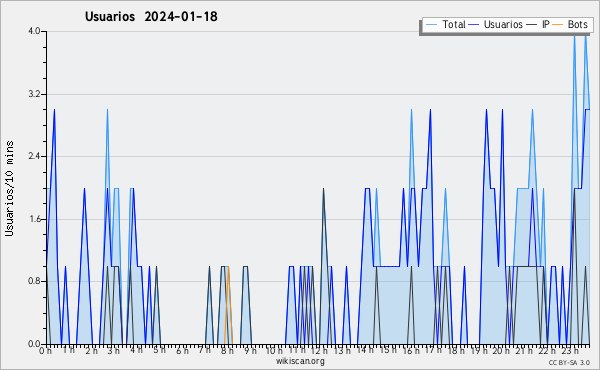Click the "16 h" x-axis tick label
This screenshot has height=370, width=600.
(411, 351)
